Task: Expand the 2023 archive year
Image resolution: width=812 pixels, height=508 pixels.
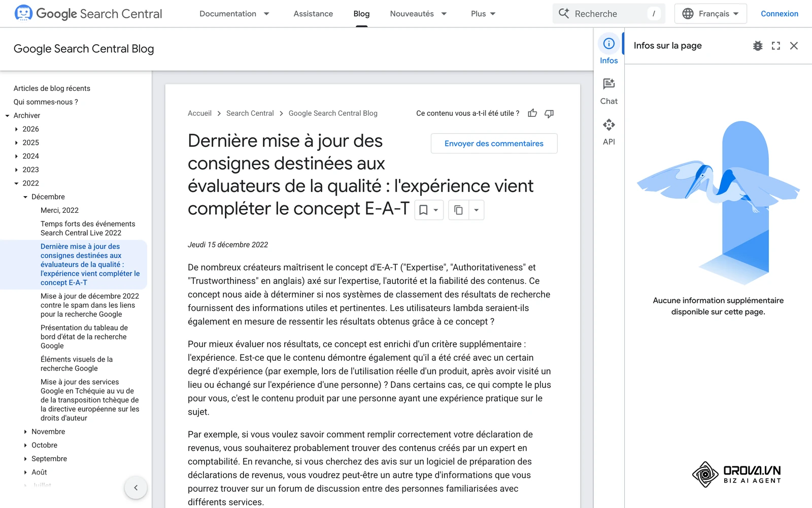Action: (17, 170)
